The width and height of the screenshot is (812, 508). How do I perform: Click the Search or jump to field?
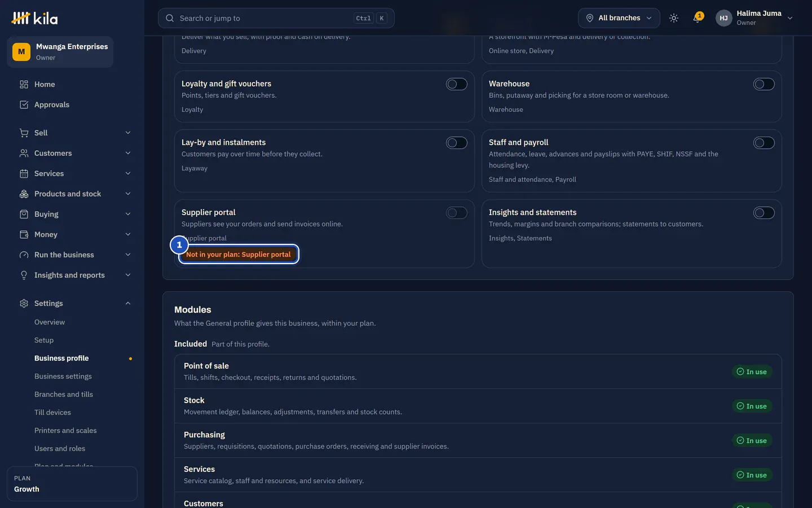(276, 18)
